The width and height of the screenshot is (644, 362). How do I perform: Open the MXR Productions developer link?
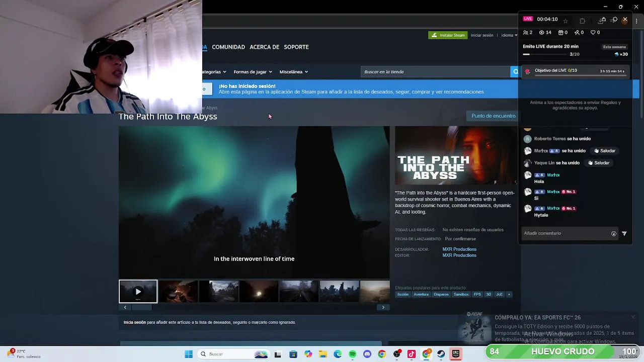coord(459,249)
